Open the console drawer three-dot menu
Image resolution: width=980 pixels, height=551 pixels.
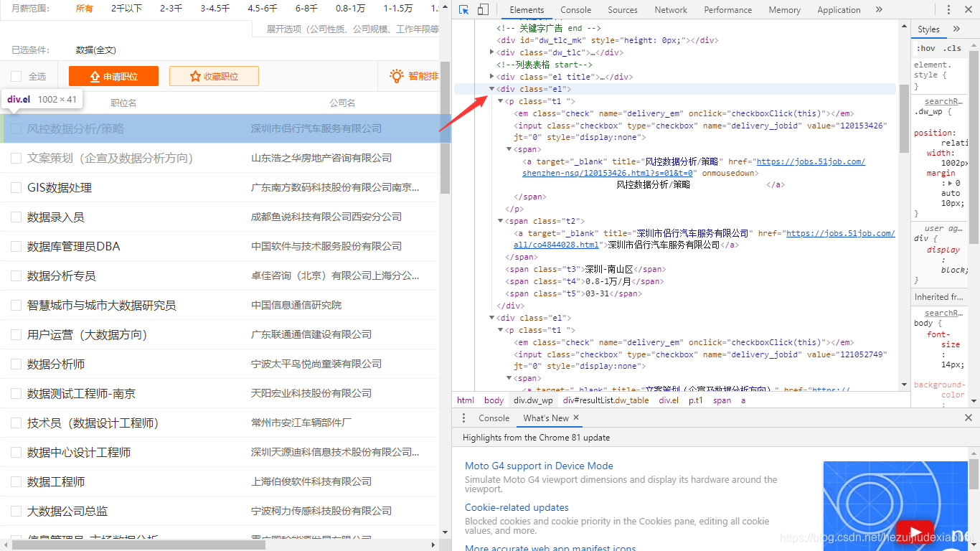(x=463, y=418)
